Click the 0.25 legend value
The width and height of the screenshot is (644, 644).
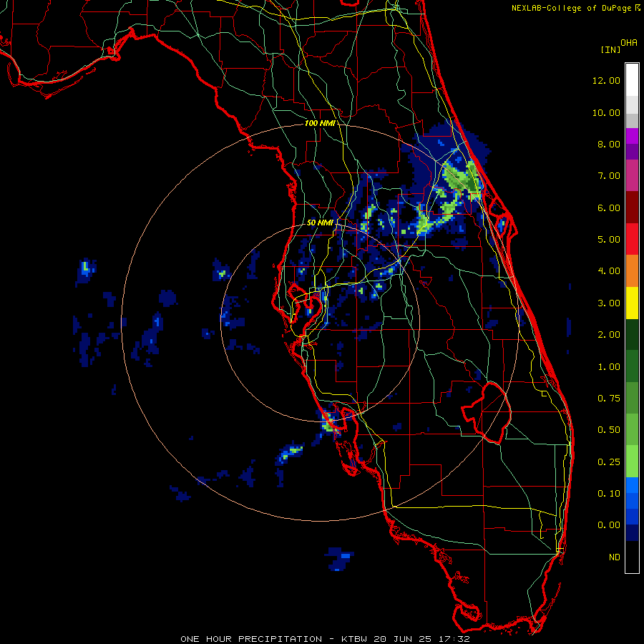(x=609, y=462)
